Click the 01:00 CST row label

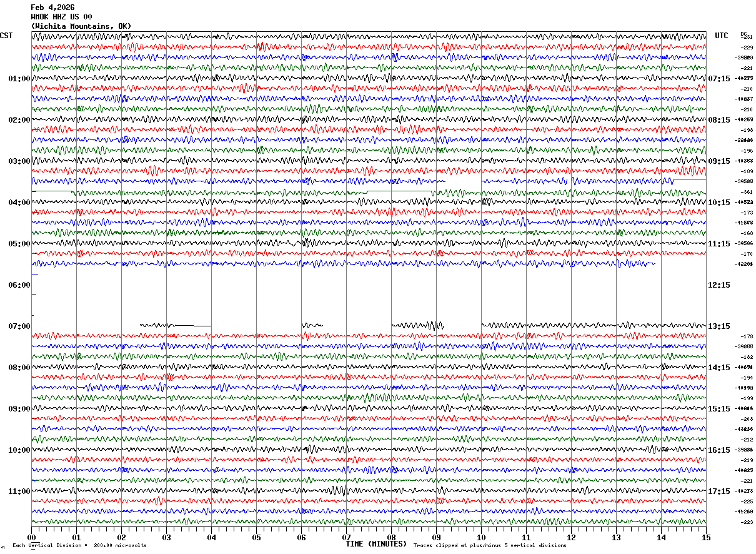click(19, 79)
